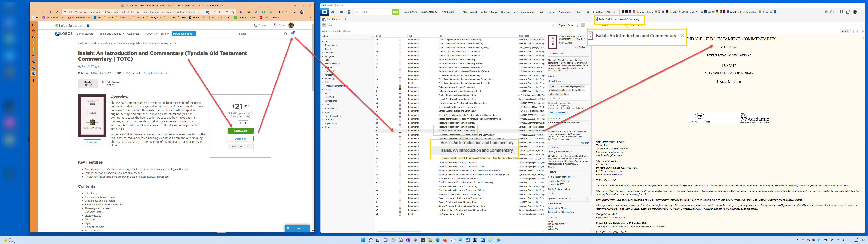Clear the totc library search

tap(553, 25)
